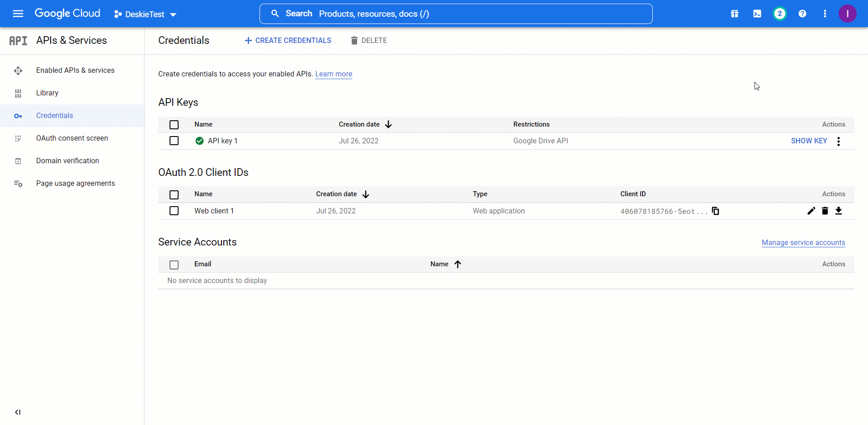Activate Cloud Shell terminal icon

[x=757, y=14]
